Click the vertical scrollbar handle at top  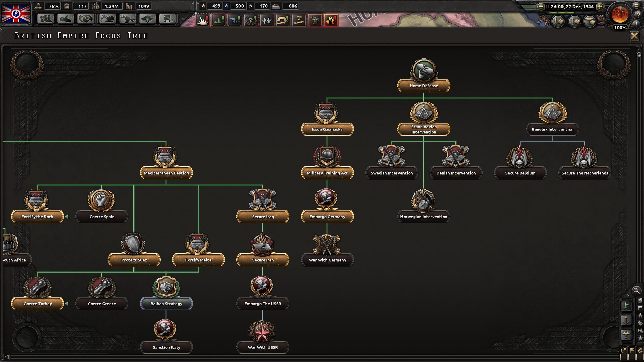pos(639,54)
